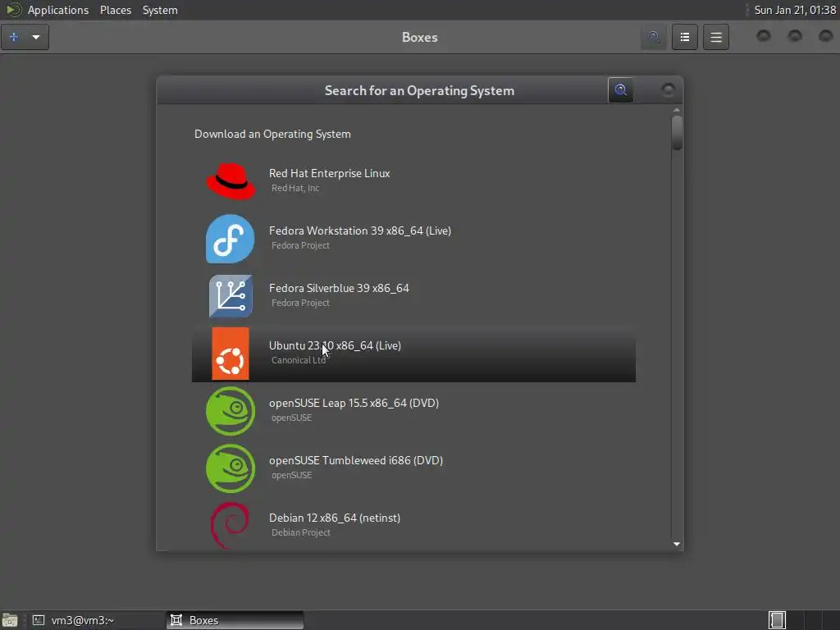
Task: Click the scrollbar up arrow in OS list
Action: 677,110
